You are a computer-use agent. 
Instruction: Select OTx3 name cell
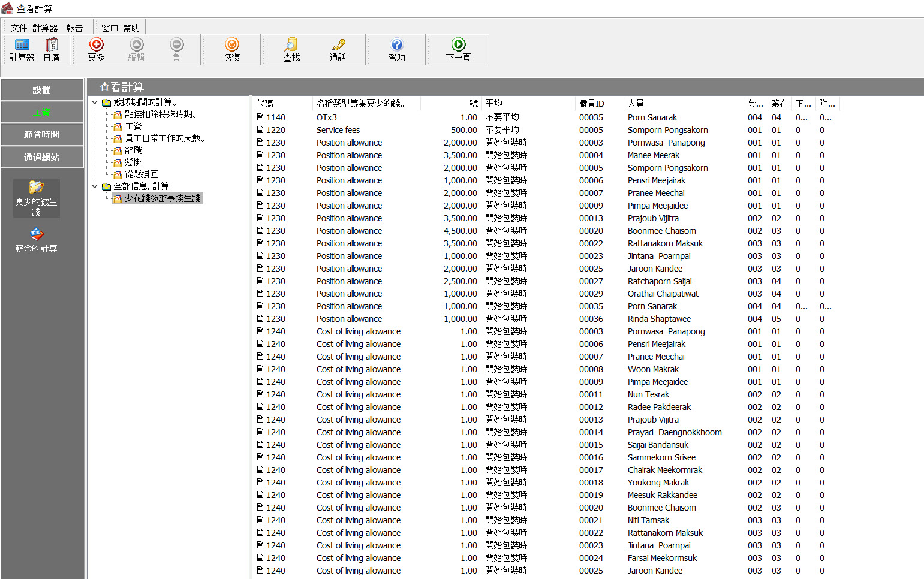point(327,117)
